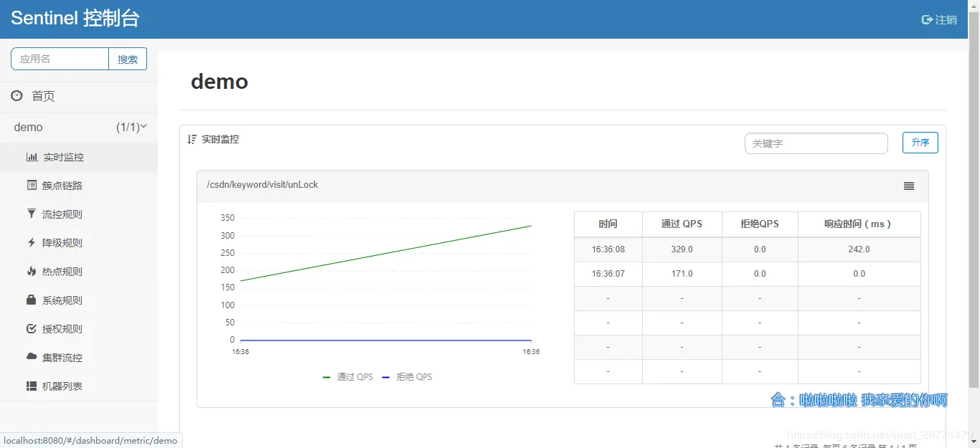This screenshot has width=980, height=448.
Task: Click the 注销 logout link
Action: pos(939,20)
